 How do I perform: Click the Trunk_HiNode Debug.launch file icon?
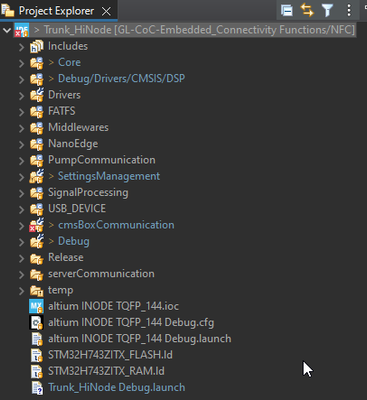37,388
